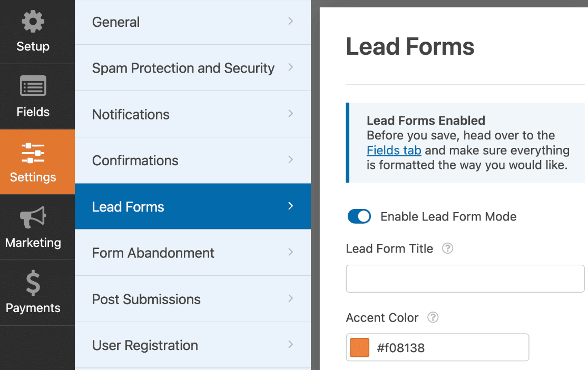Expand the Notifications section chevron
The height and width of the screenshot is (370, 588).
click(290, 114)
